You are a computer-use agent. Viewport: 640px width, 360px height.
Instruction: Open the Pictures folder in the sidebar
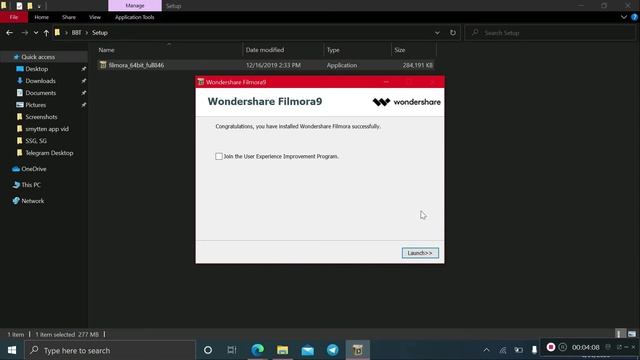click(x=36, y=105)
